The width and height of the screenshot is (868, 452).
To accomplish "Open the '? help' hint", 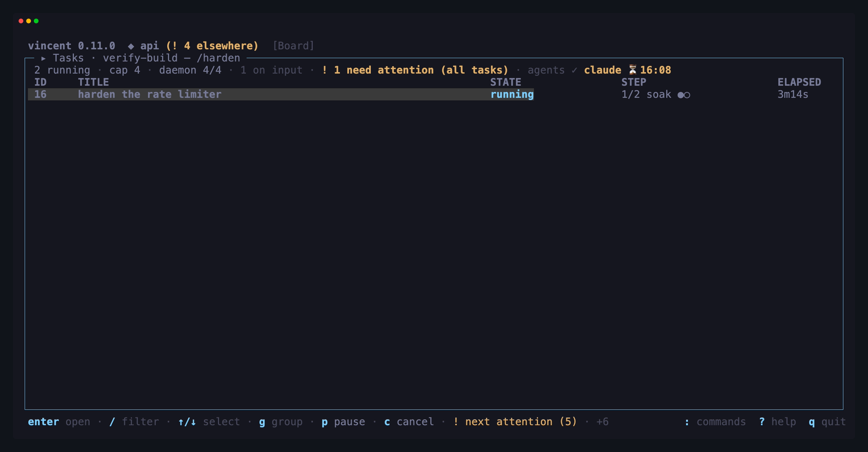I will 778,422.
